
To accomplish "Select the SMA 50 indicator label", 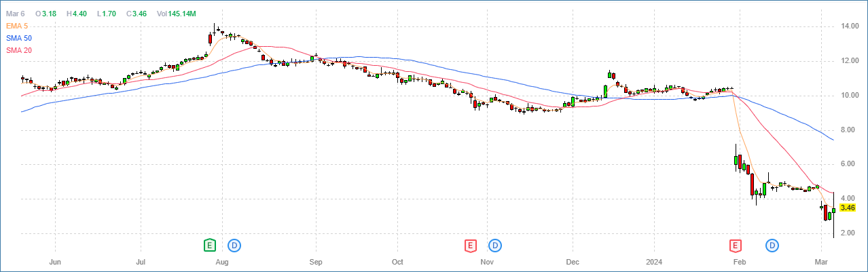I will pyautogui.click(x=18, y=38).
